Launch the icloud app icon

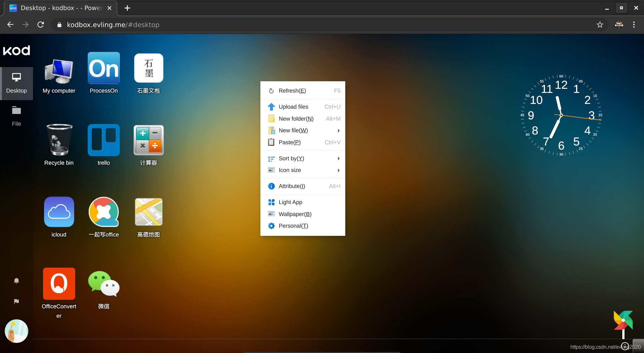click(x=59, y=212)
